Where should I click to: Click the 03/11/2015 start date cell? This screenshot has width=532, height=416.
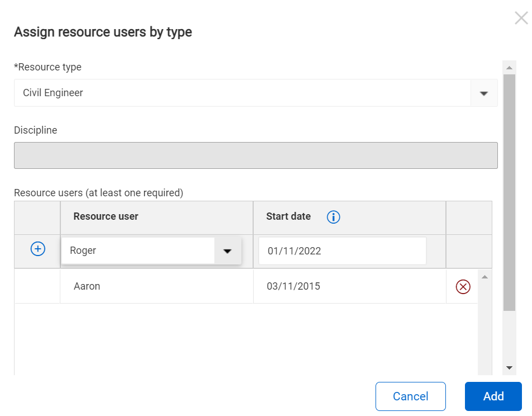point(293,286)
